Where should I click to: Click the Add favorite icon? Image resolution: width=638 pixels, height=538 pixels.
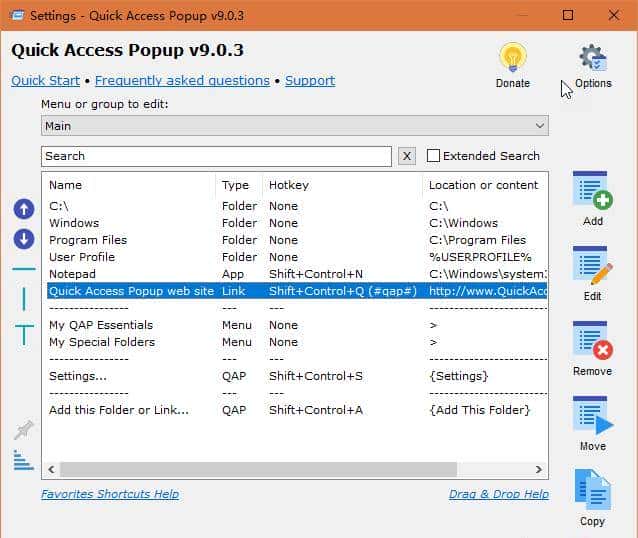click(x=592, y=192)
